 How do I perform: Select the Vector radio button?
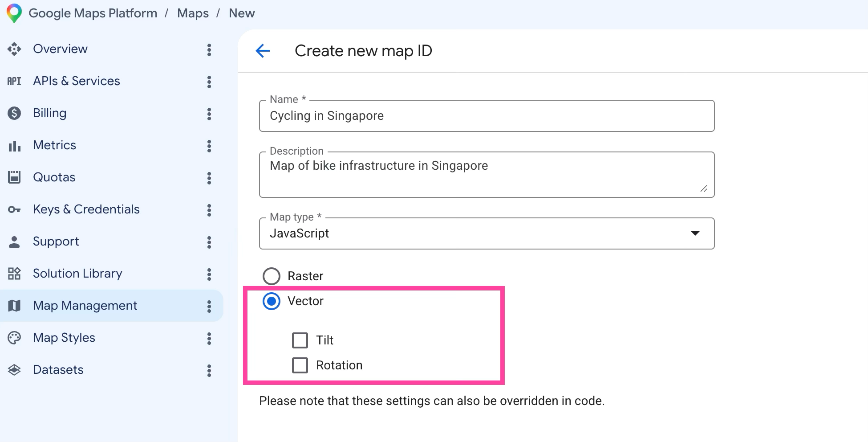(x=271, y=301)
